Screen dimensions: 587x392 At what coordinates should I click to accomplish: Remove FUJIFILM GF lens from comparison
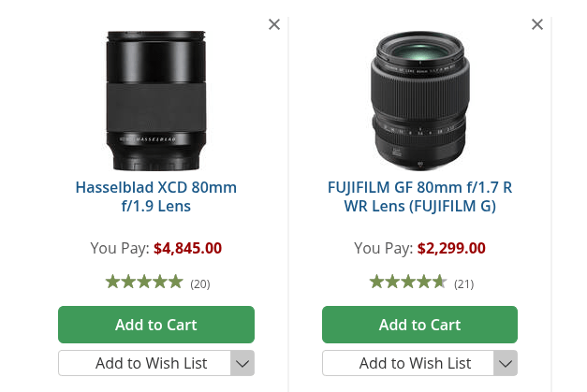pos(537,24)
